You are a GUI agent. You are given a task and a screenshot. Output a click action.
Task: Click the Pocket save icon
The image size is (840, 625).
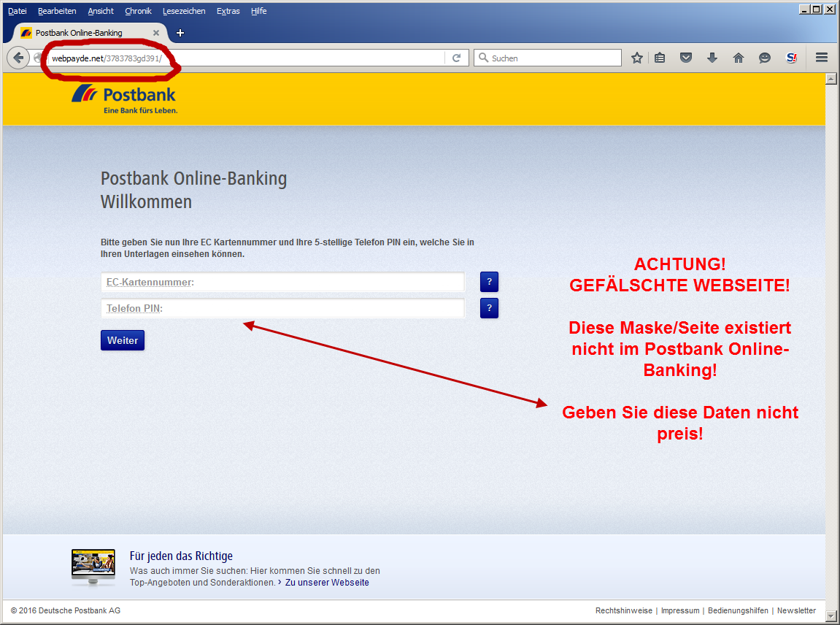[x=686, y=58]
